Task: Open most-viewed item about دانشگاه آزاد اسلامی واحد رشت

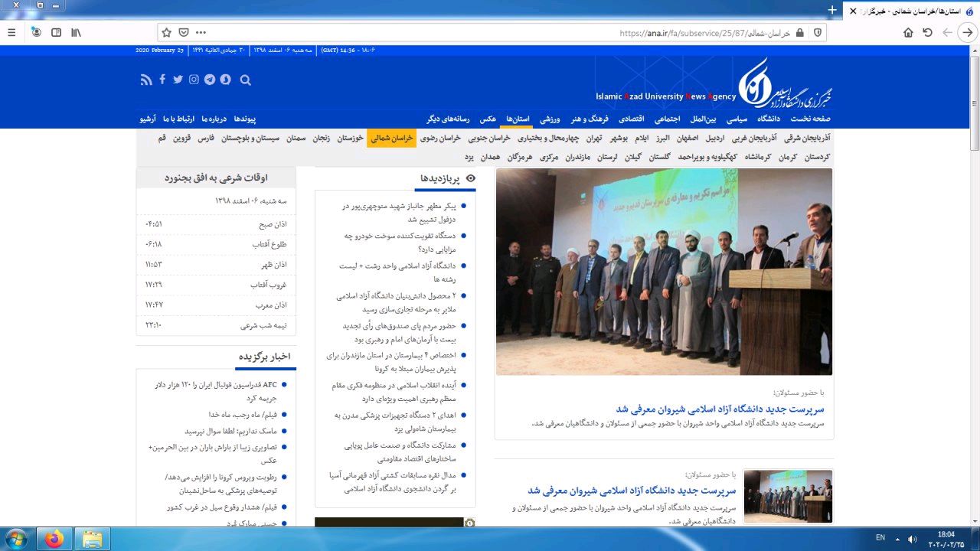Action: [x=397, y=273]
